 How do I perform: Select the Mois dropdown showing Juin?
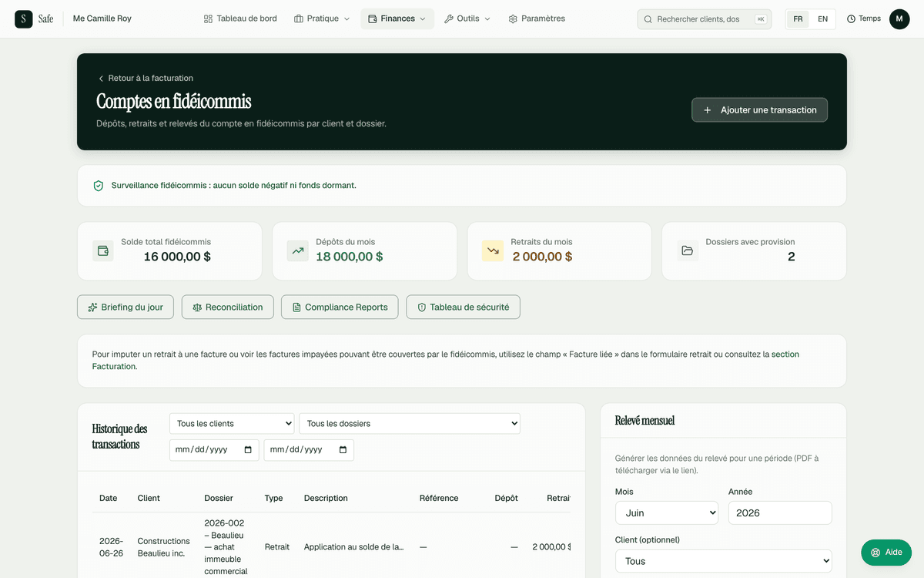pos(667,512)
